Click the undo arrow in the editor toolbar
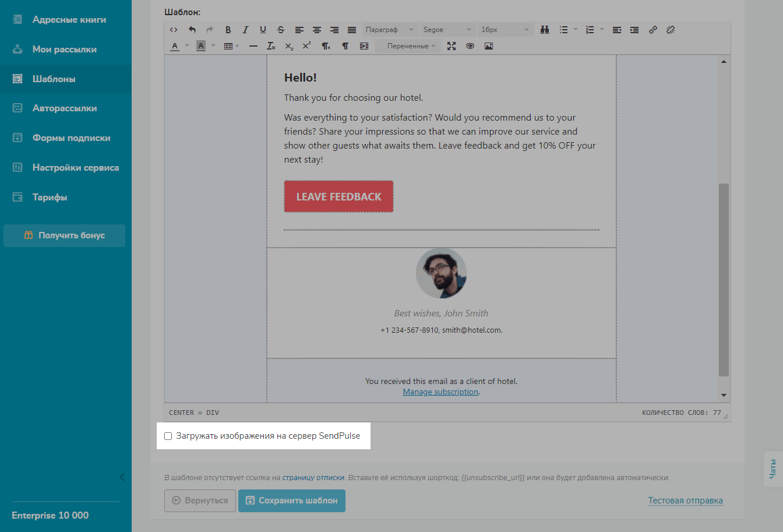This screenshot has height=532, width=783. [x=192, y=30]
